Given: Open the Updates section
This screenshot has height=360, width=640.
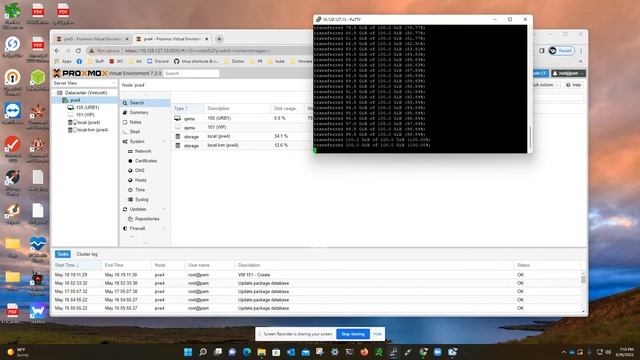Looking at the screenshot, I should coord(138,209).
